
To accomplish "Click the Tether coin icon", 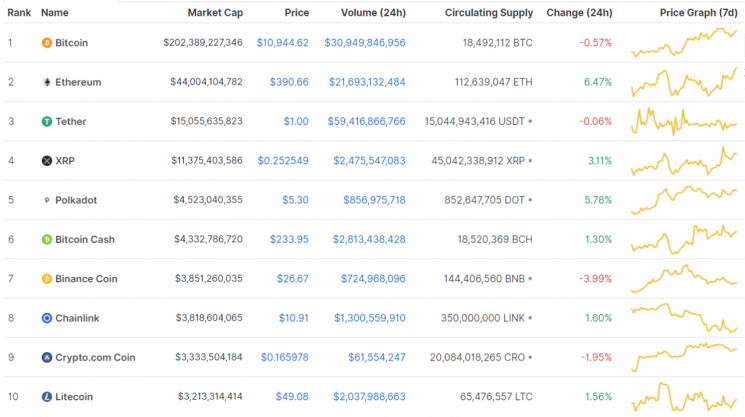I will (47, 122).
